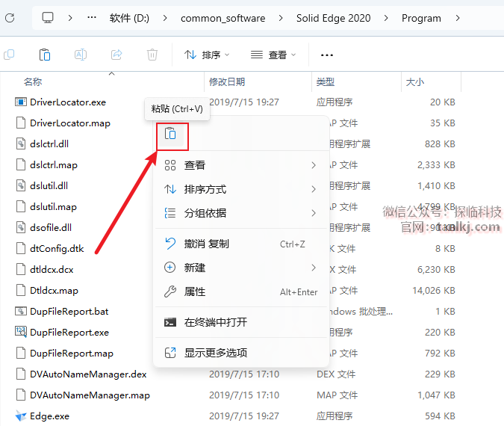This screenshot has width=504, height=432.
Task: Click the dslutil.dll file icon
Action: point(21,185)
